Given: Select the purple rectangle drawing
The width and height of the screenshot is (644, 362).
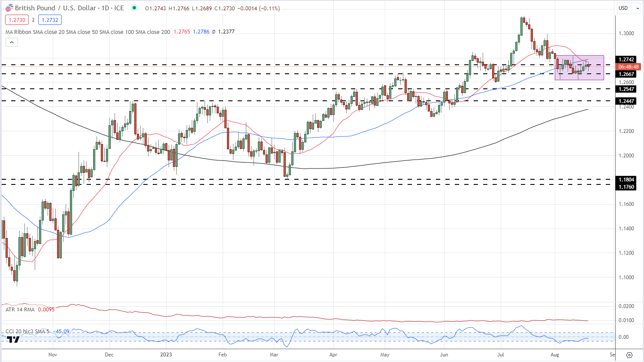Looking at the screenshot, I should click(579, 68).
